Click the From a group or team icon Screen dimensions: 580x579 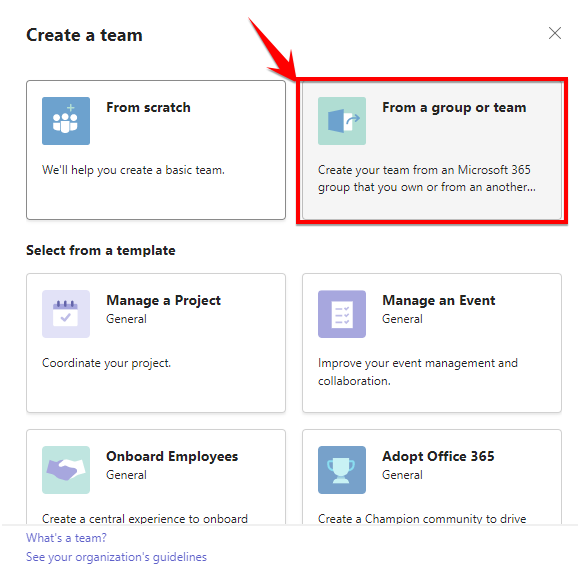342,121
